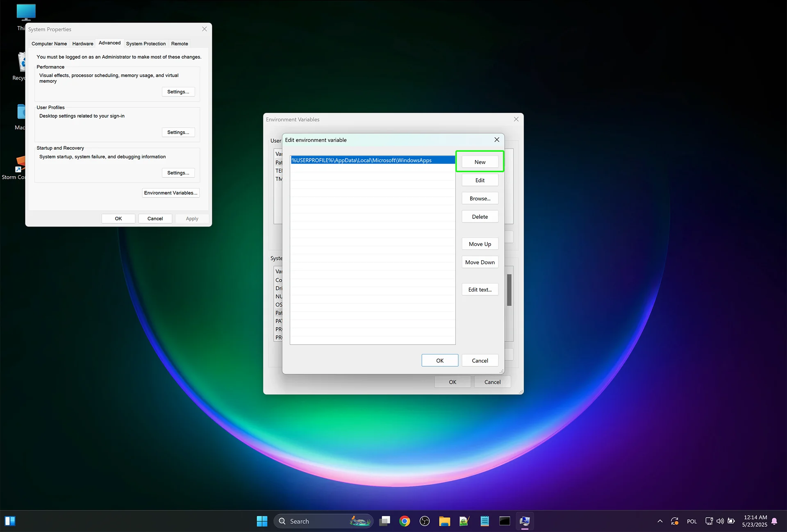Open the notification bell icon

[774, 521]
